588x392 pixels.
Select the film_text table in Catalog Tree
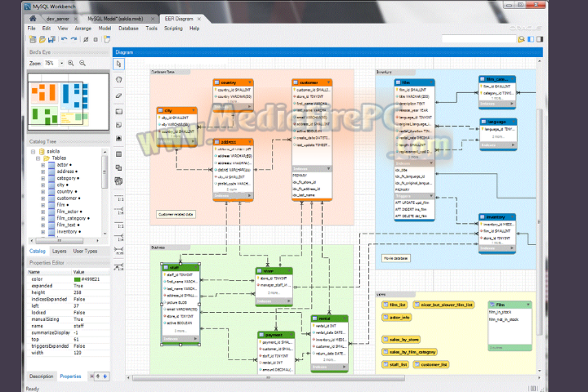(x=66, y=225)
